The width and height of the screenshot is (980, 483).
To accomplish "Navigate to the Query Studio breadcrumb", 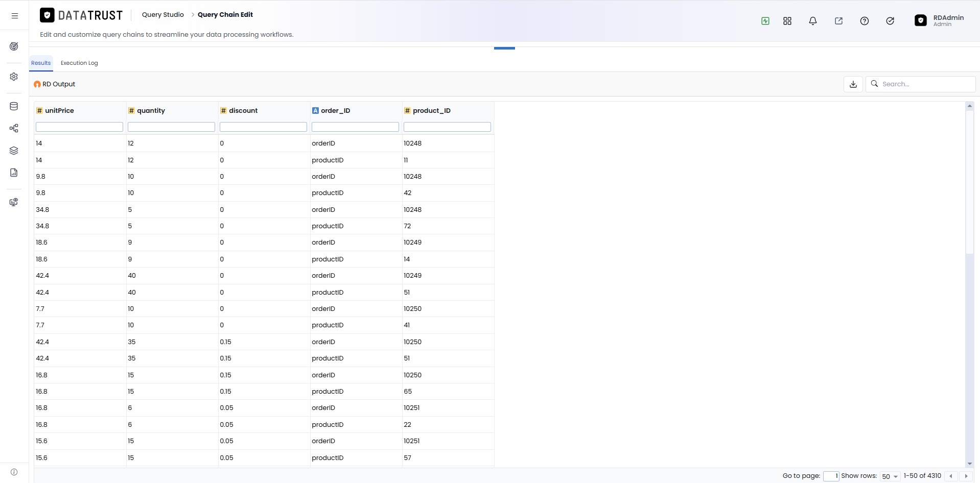I will click(163, 15).
